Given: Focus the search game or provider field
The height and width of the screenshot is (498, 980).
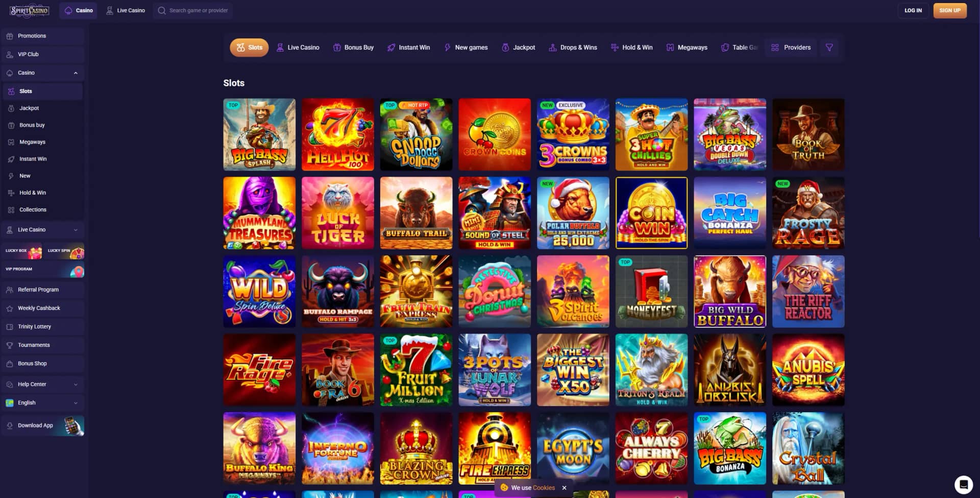Looking at the screenshot, I should (193, 10).
